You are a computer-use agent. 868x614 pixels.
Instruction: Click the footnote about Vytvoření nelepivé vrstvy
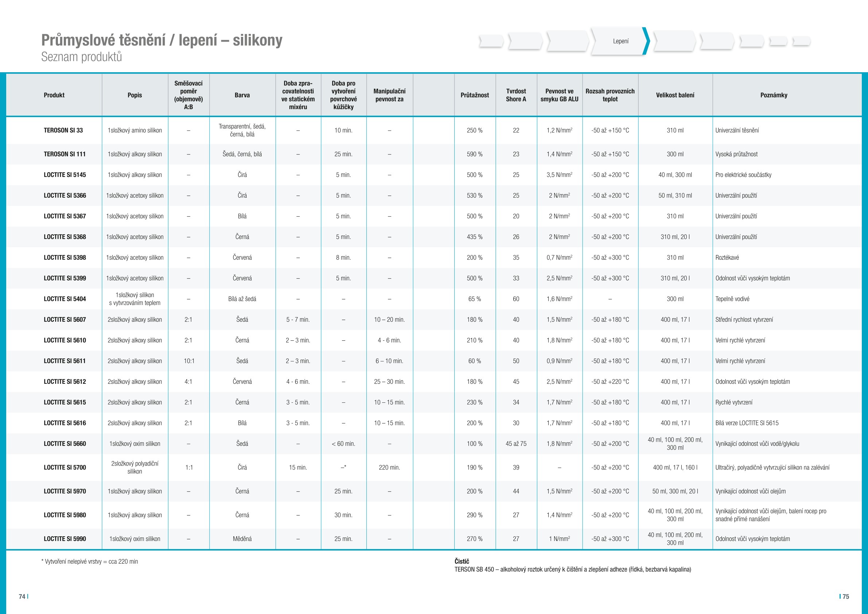(90, 562)
